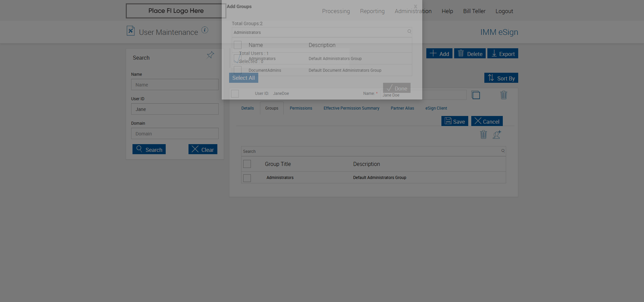Focus the Name search input
The image size is (644, 302).
(x=175, y=84)
